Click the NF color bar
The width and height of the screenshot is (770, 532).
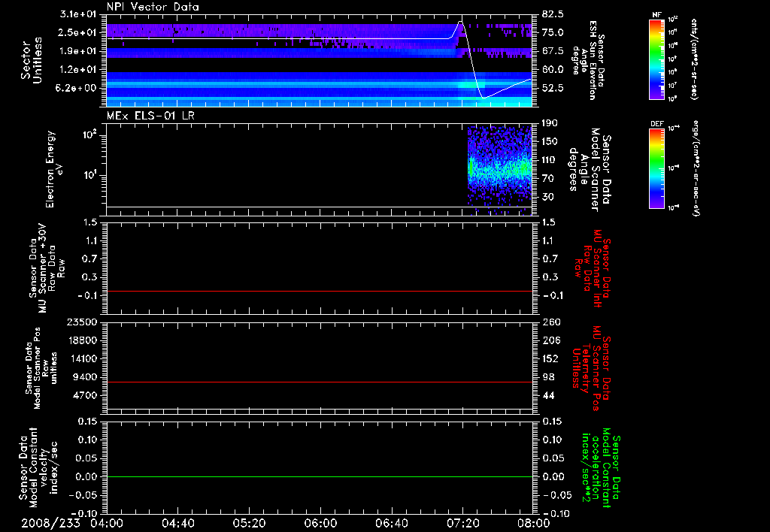[656, 59]
